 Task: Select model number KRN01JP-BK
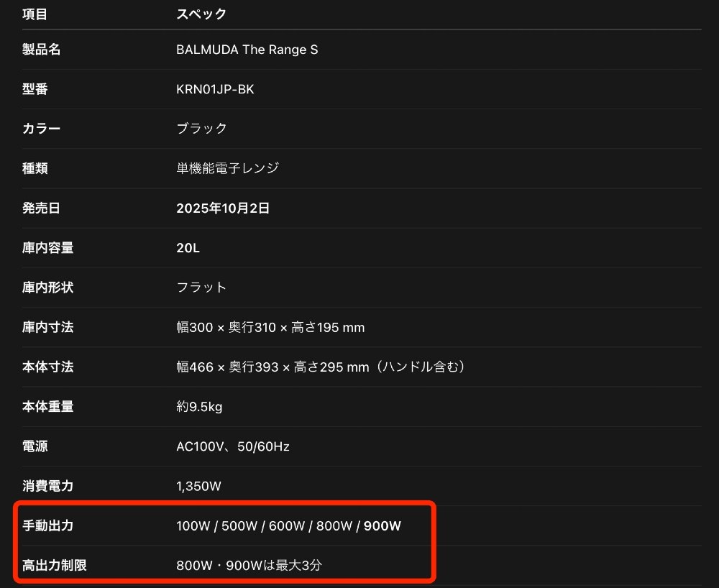pyautogui.click(x=215, y=89)
